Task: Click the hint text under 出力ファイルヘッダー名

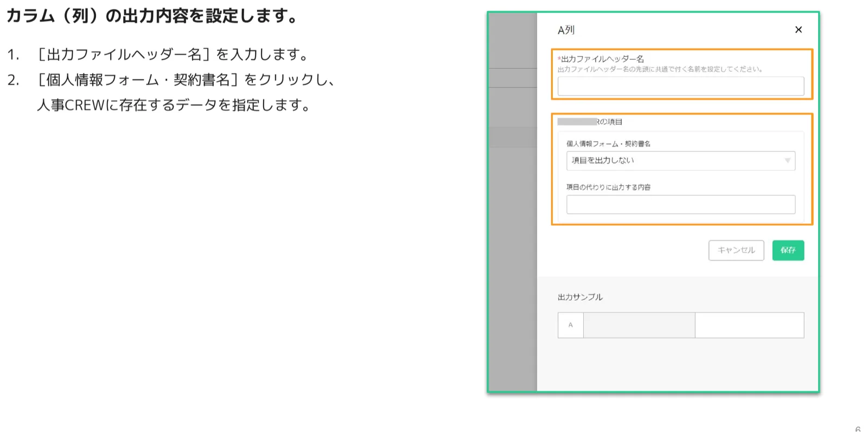Action: [x=661, y=69]
